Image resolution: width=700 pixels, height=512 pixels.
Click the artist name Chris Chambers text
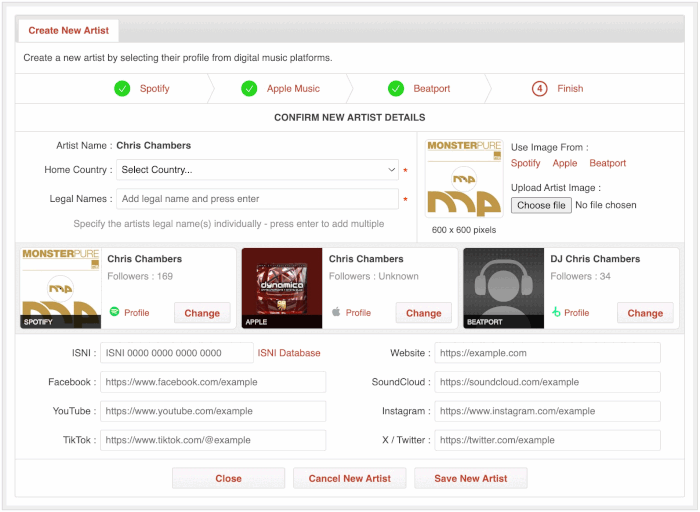154,146
